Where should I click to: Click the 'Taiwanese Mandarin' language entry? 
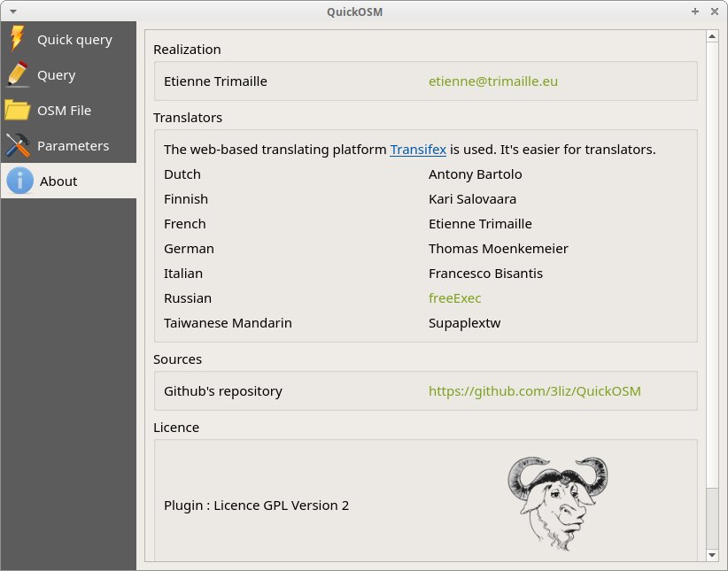[x=228, y=322]
